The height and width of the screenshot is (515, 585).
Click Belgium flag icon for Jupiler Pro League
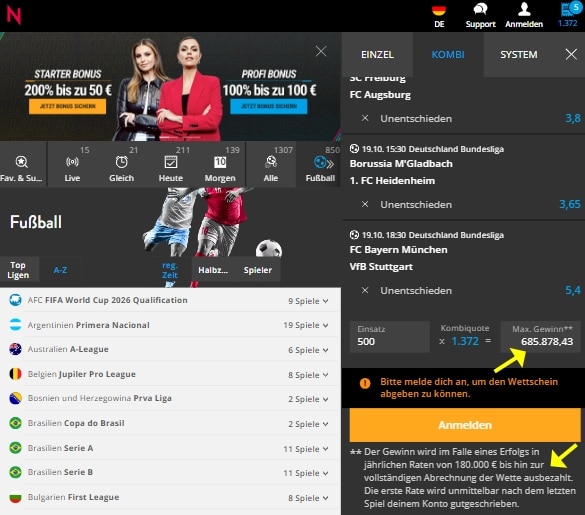click(x=15, y=374)
